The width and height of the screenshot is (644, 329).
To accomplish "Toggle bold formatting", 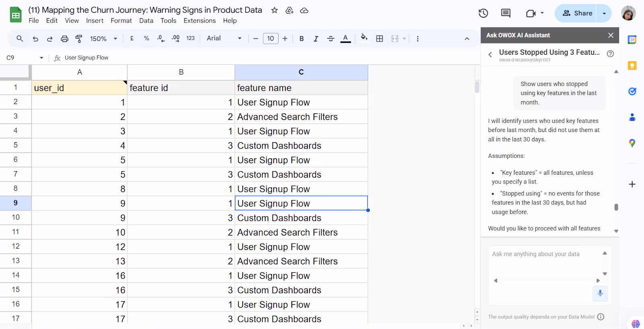I will point(301,39).
